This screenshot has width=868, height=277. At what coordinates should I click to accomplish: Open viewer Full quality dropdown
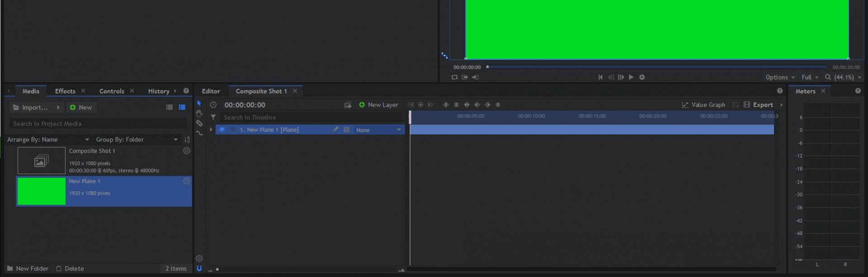810,77
